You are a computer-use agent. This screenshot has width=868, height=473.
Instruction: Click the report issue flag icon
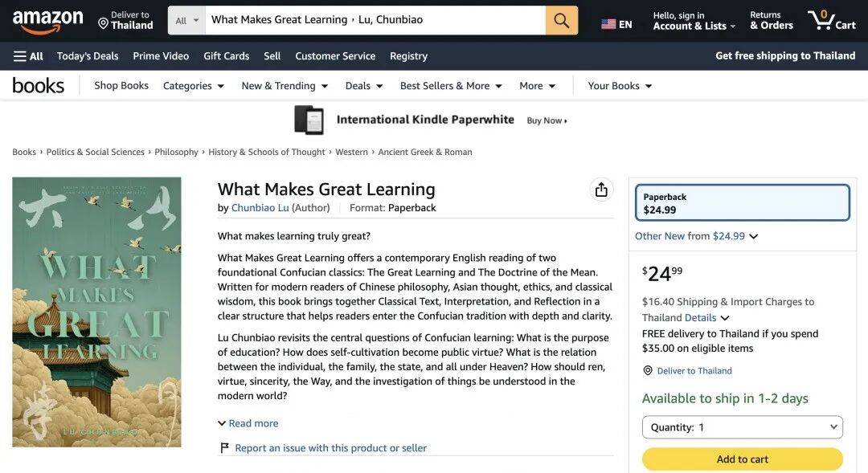[224, 447]
